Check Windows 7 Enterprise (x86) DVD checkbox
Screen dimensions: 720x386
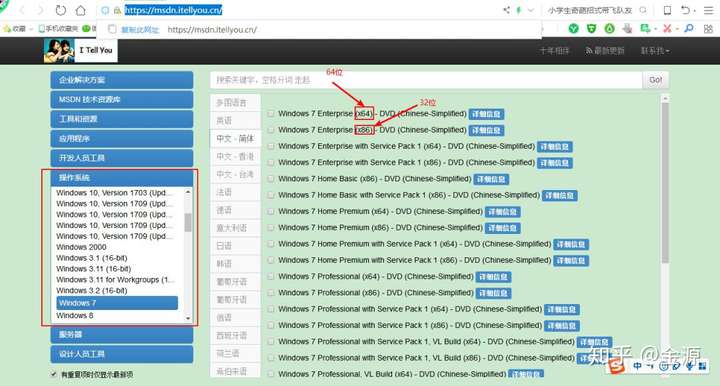[x=271, y=130]
